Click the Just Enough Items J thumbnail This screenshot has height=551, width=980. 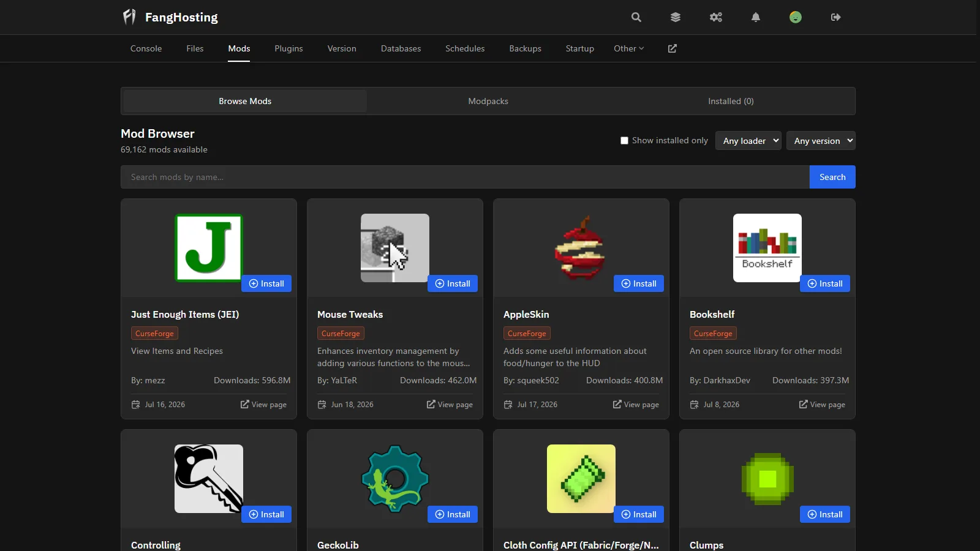(x=209, y=248)
